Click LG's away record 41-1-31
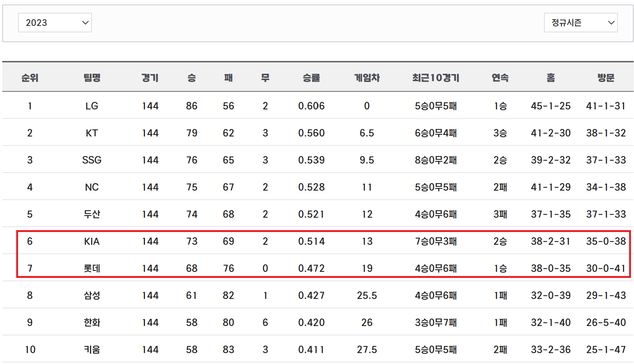 click(x=606, y=106)
